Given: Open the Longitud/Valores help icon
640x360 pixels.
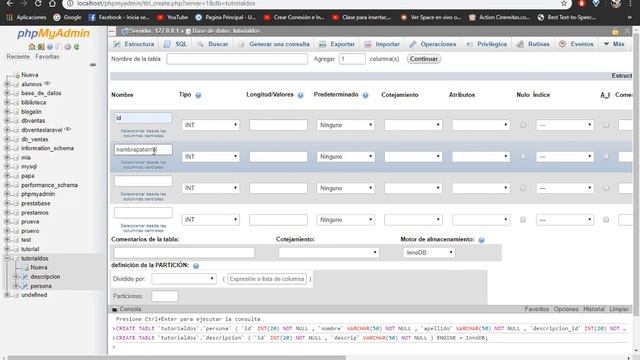Looking at the screenshot, I should (300, 95).
